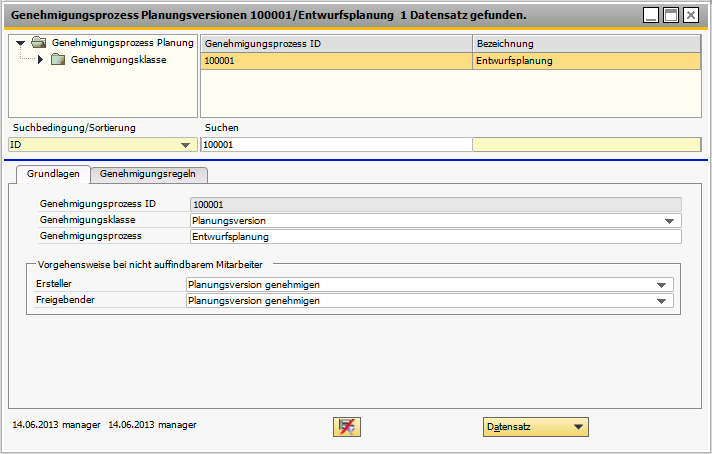The height and width of the screenshot is (454, 712).
Task: Click the Suchen input field with 100001
Action: (335, 145)
